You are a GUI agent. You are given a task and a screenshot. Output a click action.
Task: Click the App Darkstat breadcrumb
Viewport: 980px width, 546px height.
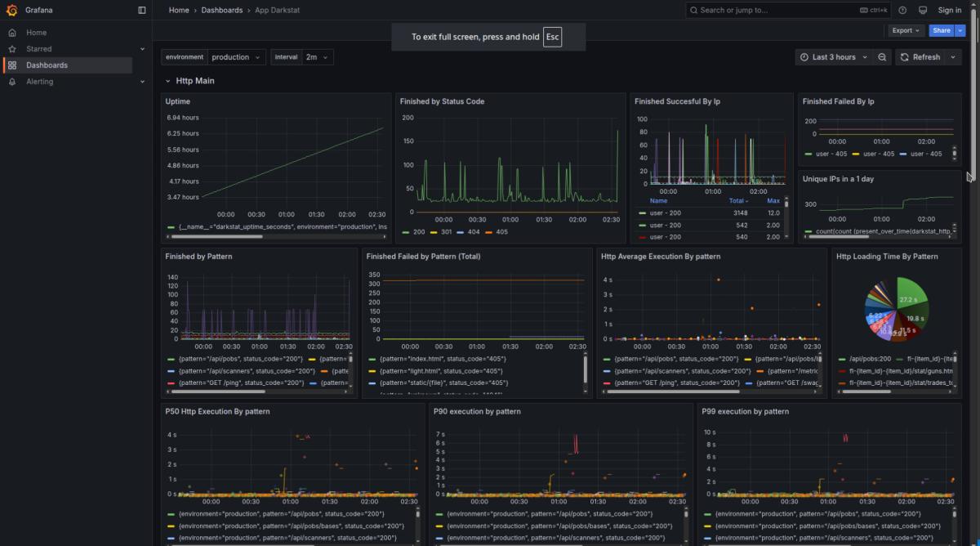[x=279, y=10]
